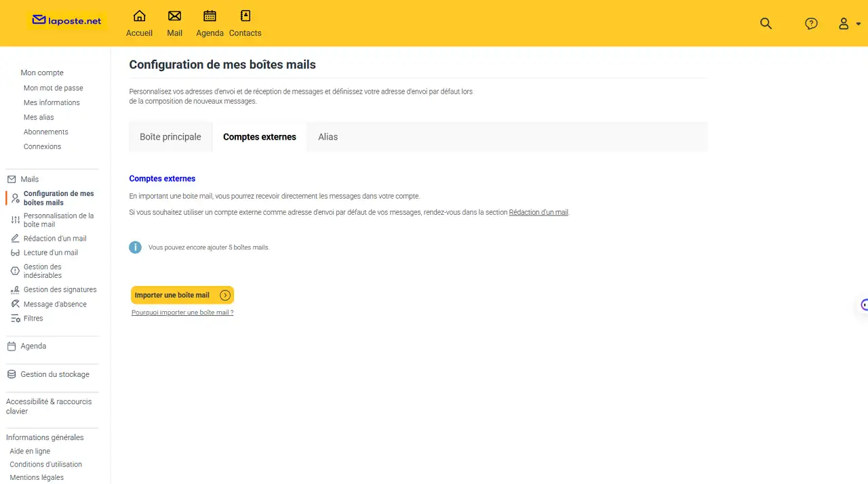The height and width of the screenshot is (484, 868).
Task: Open Filtres in the sidebar
Action: 33,319
